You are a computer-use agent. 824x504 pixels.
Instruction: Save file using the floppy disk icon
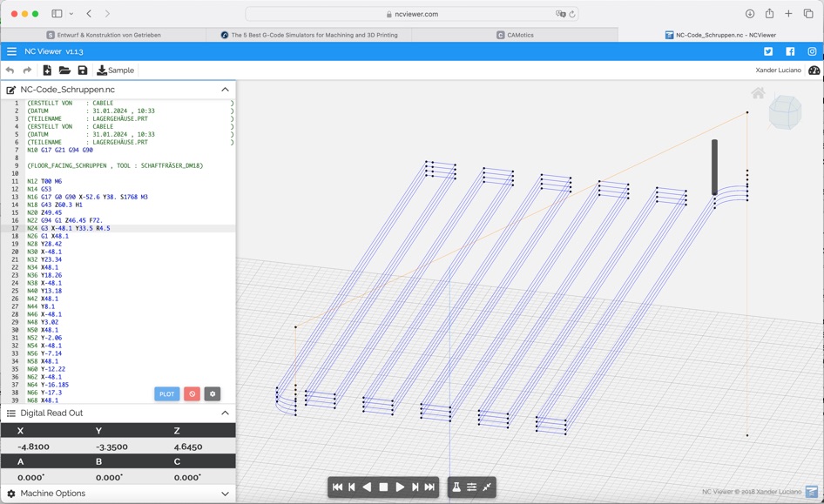pyautogui.click(x=83, y=71)
